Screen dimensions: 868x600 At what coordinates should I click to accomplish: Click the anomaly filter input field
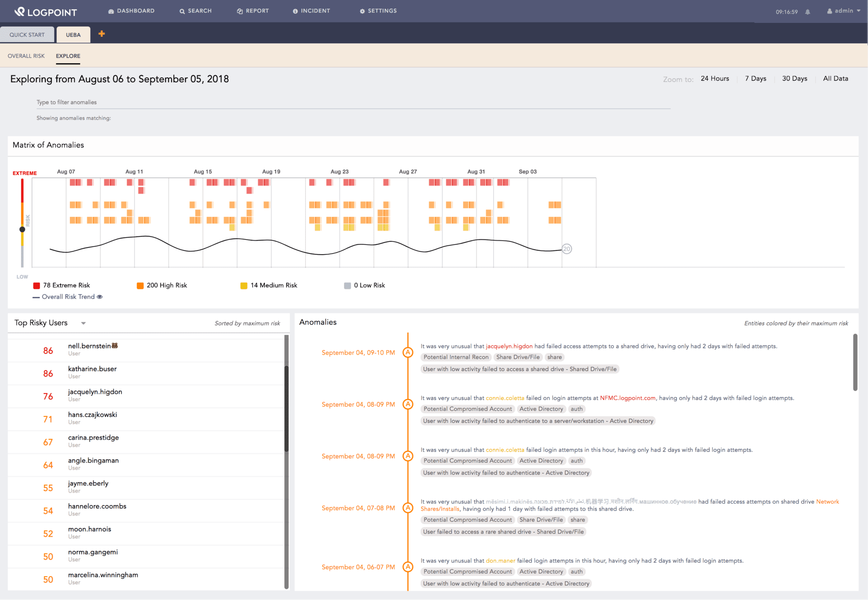pyautogui.click(x=353, y=103)
